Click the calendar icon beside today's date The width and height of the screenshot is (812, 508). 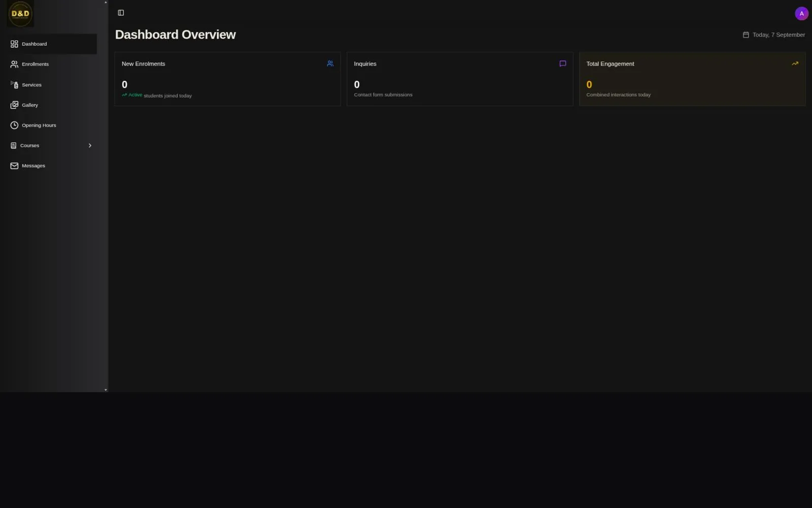[x=746, y=35]
